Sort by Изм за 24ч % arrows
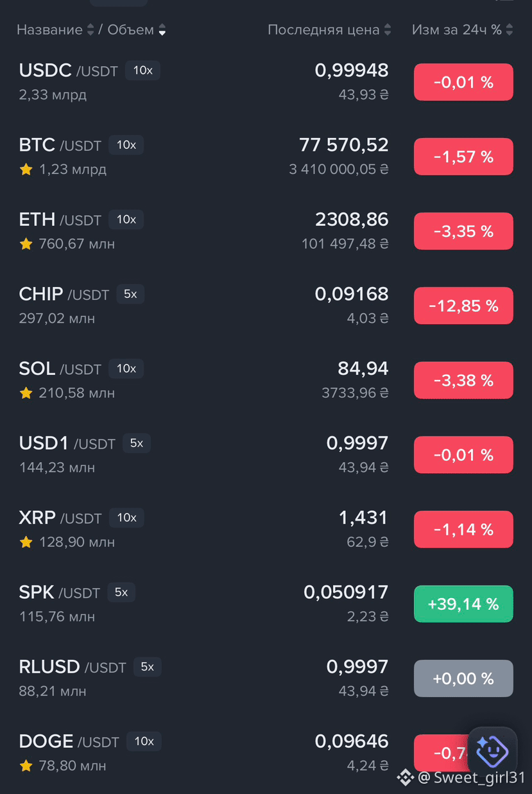532x794 pixels. 510,30
